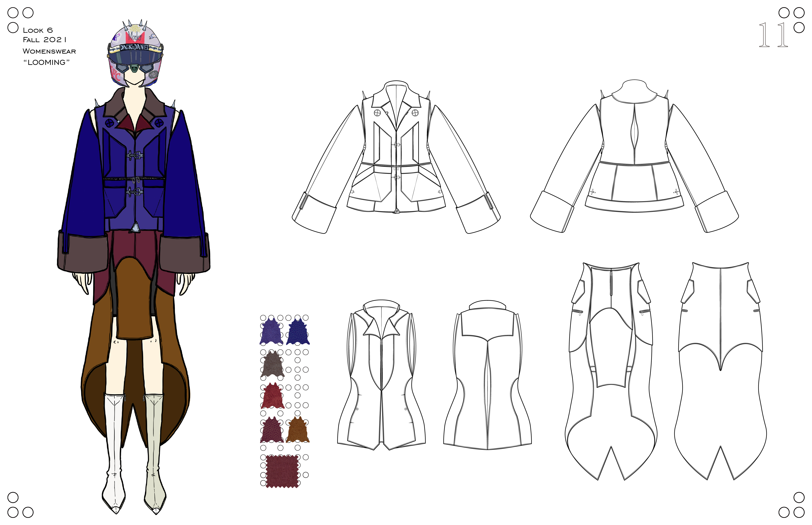Screen dimensions: 812x525
Task: Click the Look 6 heading
Action: [x=38, y=30]
